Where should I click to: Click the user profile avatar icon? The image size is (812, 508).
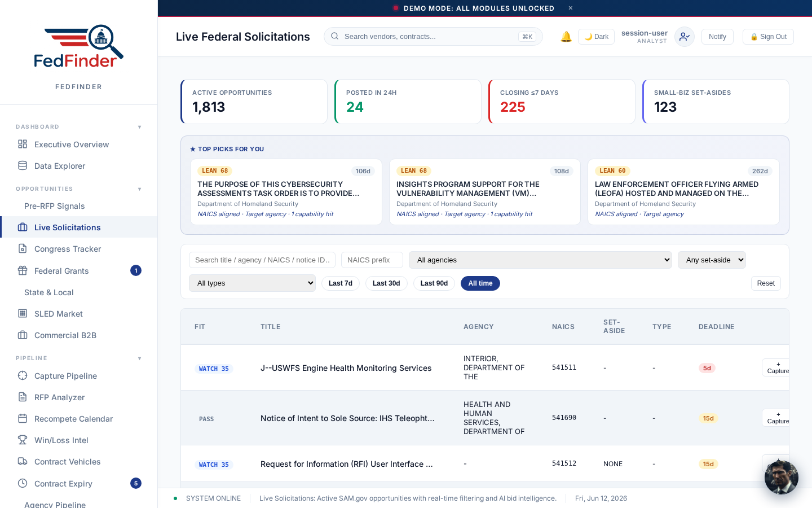[685, 37]
